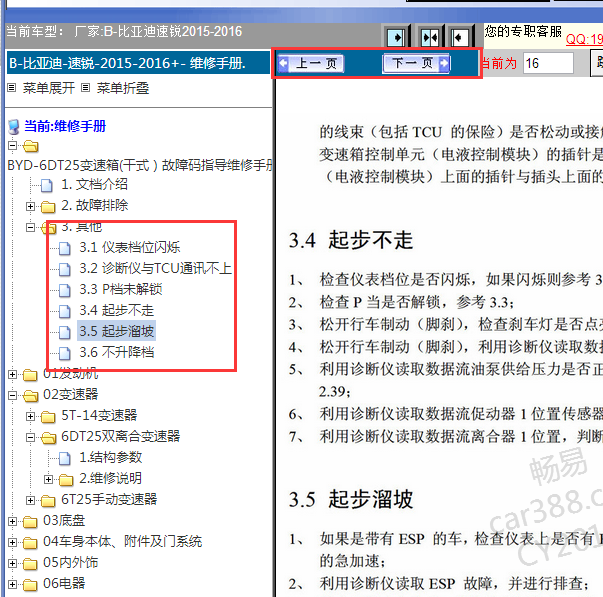Image resolution: width=603 pixels, height=597 pixels.
Task: Select 02变速器 tree entry
Action: click(x=71, y=394)
